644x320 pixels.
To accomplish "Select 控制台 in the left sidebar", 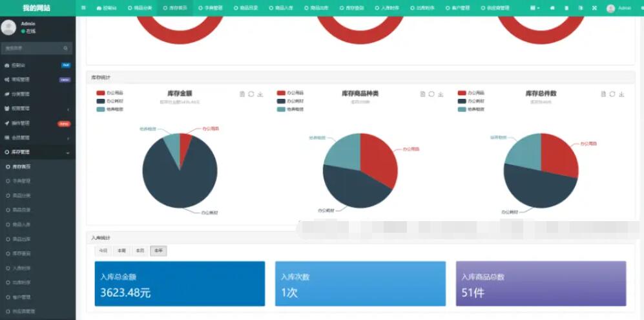I will [19, 65].
